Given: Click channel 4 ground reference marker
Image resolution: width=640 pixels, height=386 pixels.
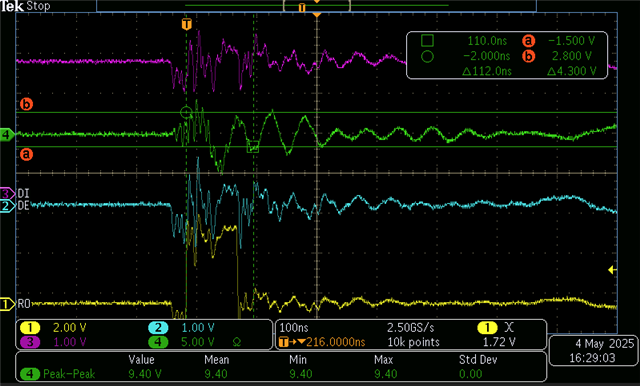Looking at the screenshot, I should (7, 134).
